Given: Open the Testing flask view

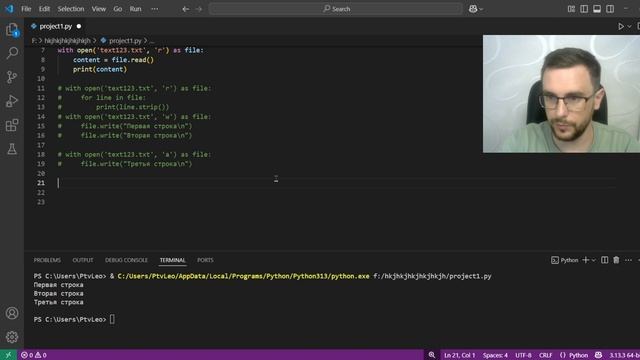Looking at the screenshot, I should 12,149.
